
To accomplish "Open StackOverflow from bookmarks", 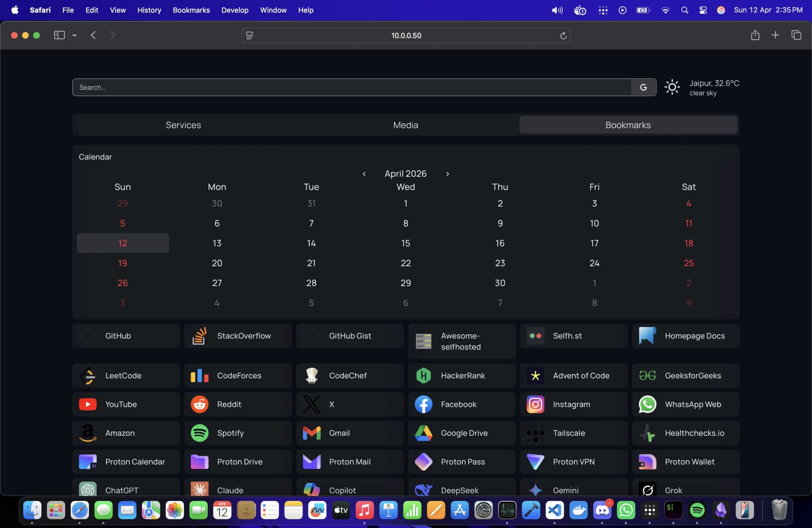I will point(238,336).
